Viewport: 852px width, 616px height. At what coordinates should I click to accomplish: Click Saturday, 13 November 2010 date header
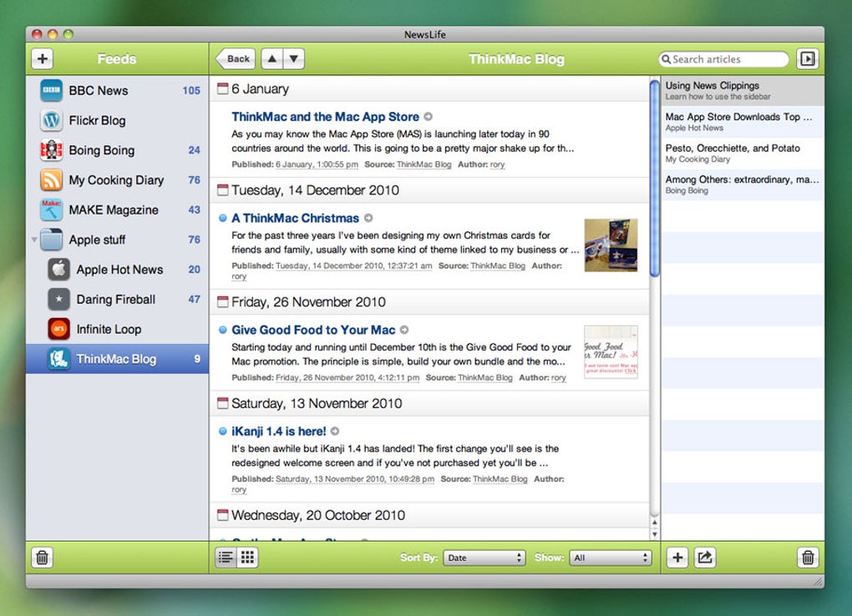click(430, 404)
